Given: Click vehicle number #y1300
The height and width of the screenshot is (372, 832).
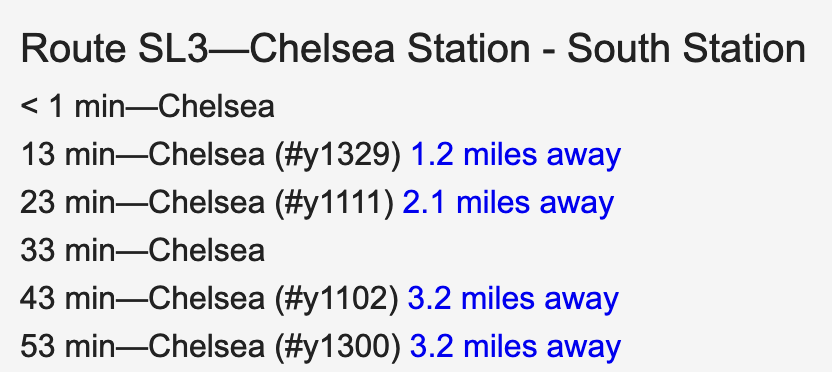Looking at the screenshot, I should (x=337, y=346).
